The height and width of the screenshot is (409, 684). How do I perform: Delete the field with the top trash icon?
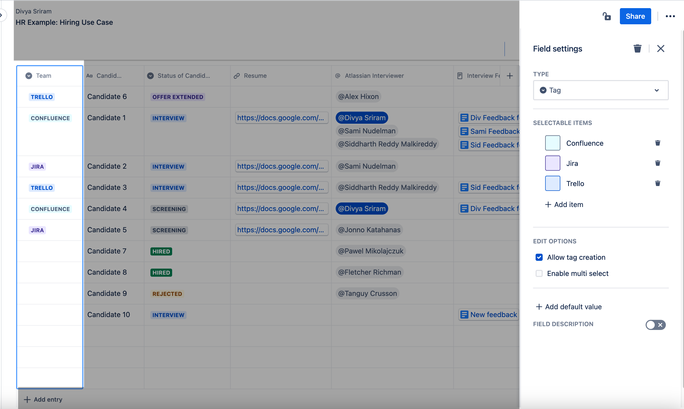point(637,48)
